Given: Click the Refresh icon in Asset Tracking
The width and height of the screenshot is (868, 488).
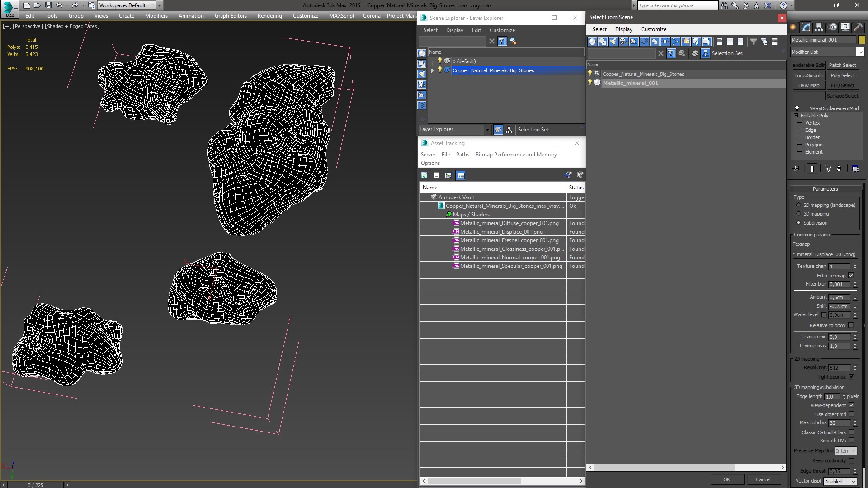Looking at the screenshot, I should [x=424, y=175].
